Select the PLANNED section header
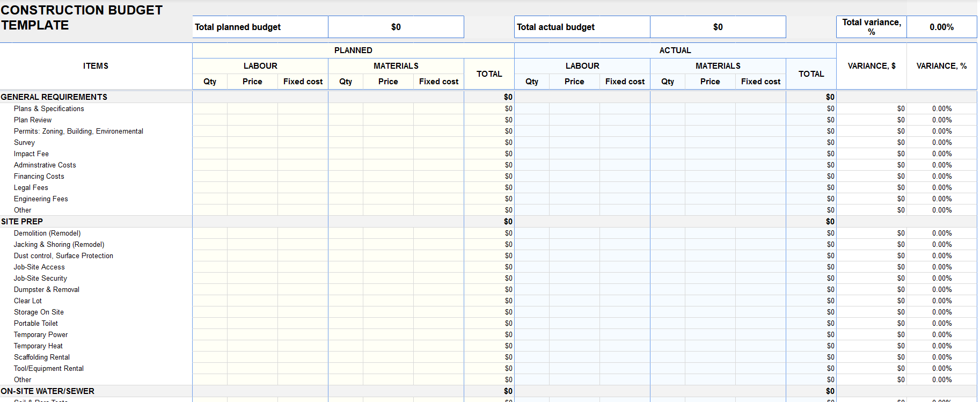Image resolution: width=980 pixels, height=402 pixels. coord(353,50)
